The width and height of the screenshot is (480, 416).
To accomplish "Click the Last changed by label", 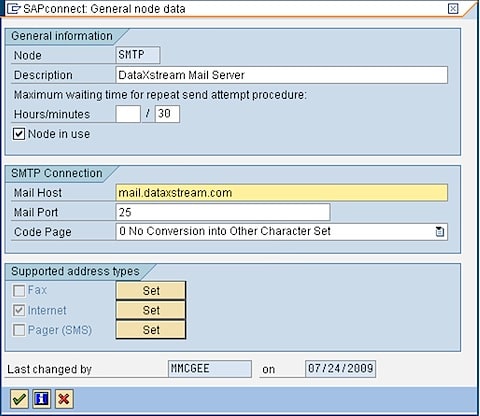I will pyautogui.click(x=49, y=369).
